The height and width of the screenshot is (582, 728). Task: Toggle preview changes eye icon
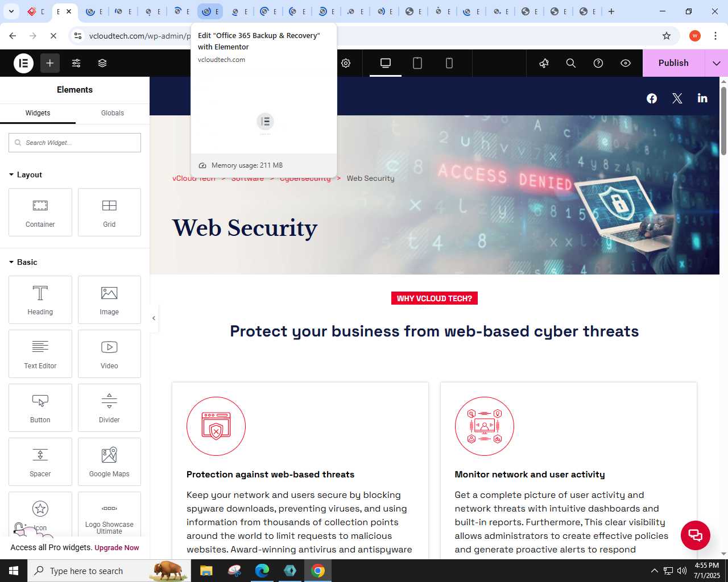click(x=626, y=63)
